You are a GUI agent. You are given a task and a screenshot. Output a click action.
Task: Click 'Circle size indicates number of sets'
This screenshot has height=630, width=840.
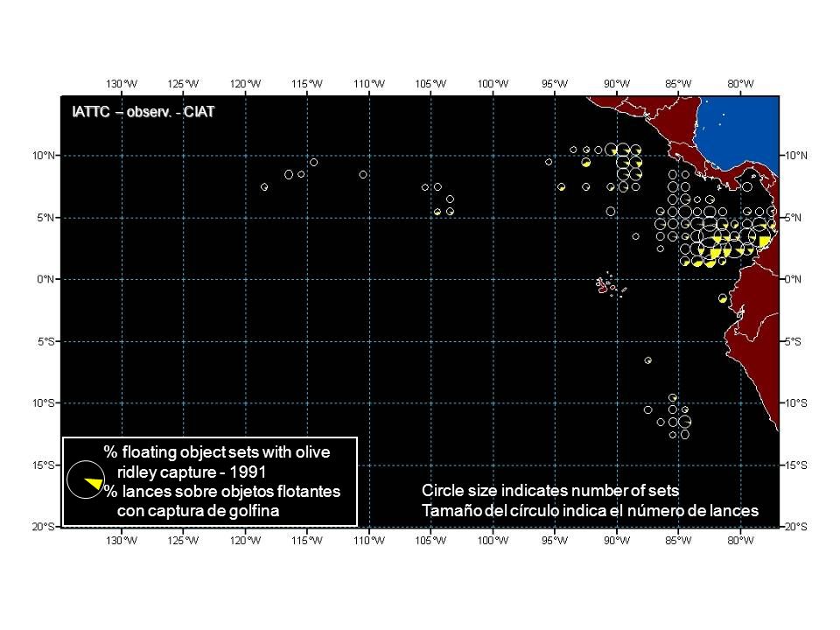tap(550, 490)
